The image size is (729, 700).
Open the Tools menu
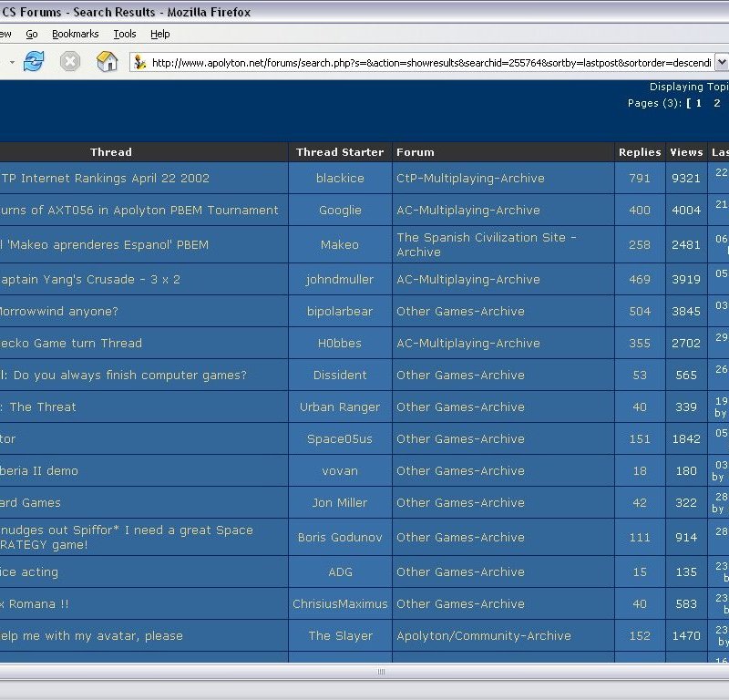click(x=125, y=34)
